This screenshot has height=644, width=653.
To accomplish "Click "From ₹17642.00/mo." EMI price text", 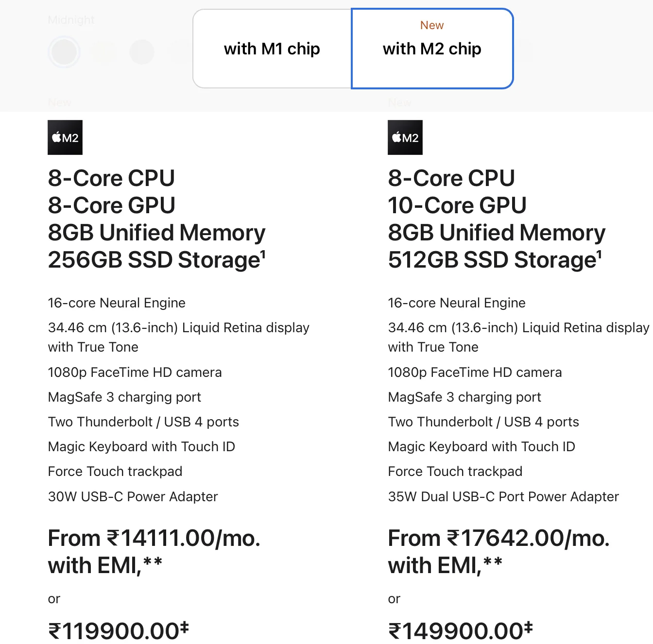I will click(x=498, y=538).
